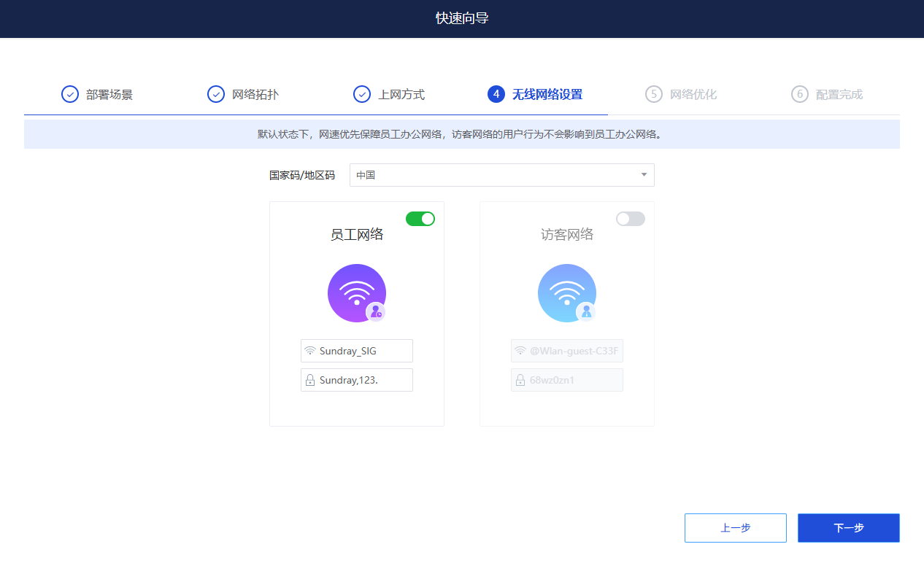Viewport: 924px width, 563px height.
Task: Click the 快速向导 header title
Action: click(x=462, y=18)
